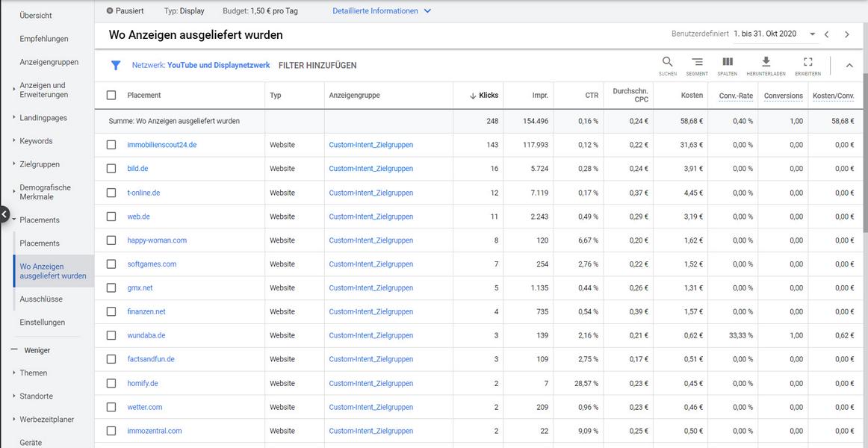Go to next date range arrow

click(846, 34)
